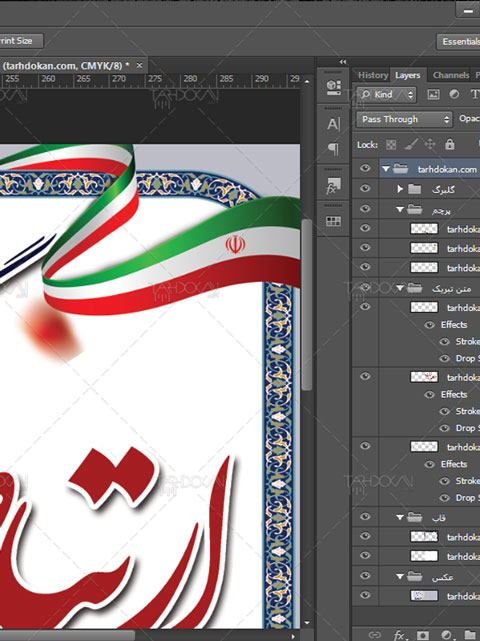Image resolution: width=480 pixels, height=641 pixels.
Task: Collapse the عکس group
Action: click(400, 576)
